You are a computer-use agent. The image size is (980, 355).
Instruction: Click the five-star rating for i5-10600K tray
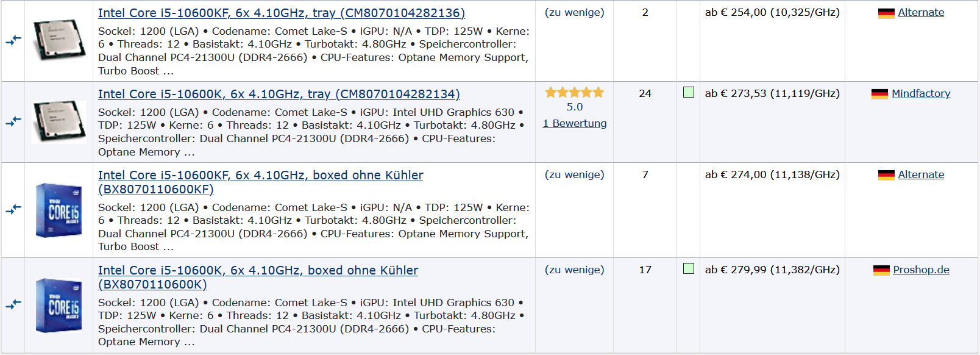click(574, 93)
